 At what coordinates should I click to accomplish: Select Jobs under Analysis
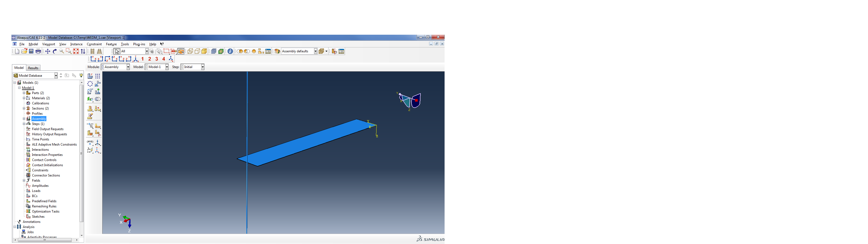[30, 232]
